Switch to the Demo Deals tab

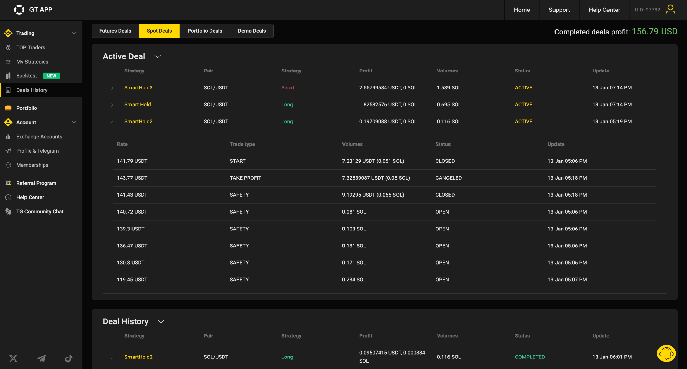[251, 31]
